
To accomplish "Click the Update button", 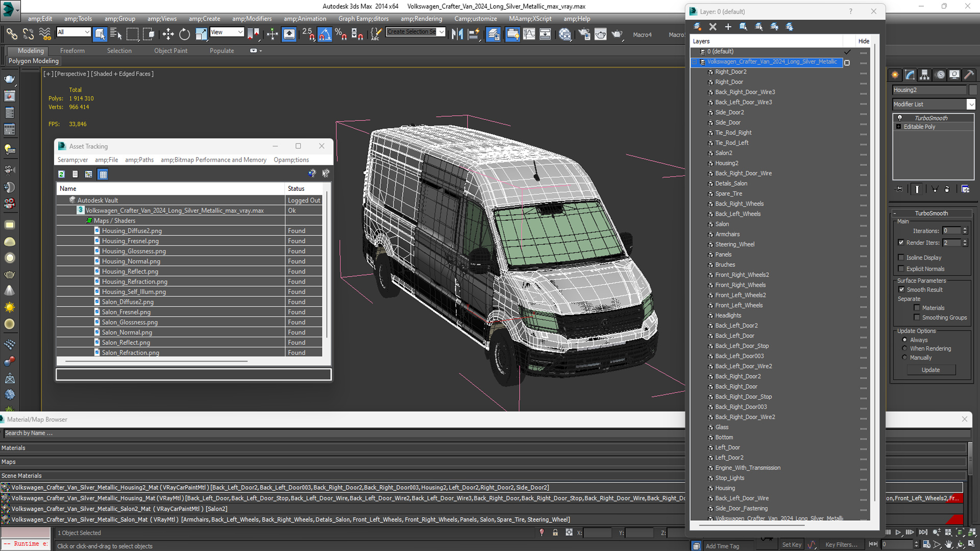I will [x=930, y=370].
